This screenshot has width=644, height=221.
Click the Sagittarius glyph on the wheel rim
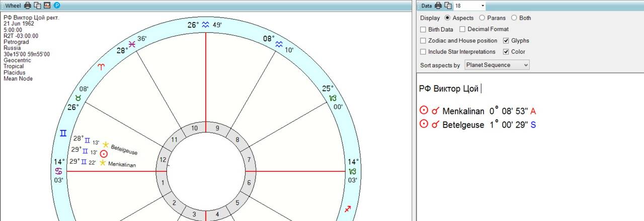pos(348,208)
